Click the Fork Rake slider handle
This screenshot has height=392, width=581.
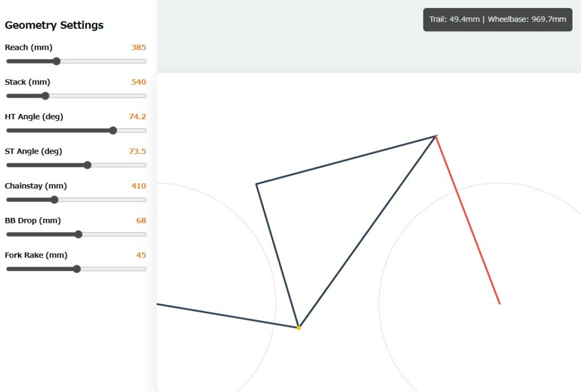tap(77, 269)
